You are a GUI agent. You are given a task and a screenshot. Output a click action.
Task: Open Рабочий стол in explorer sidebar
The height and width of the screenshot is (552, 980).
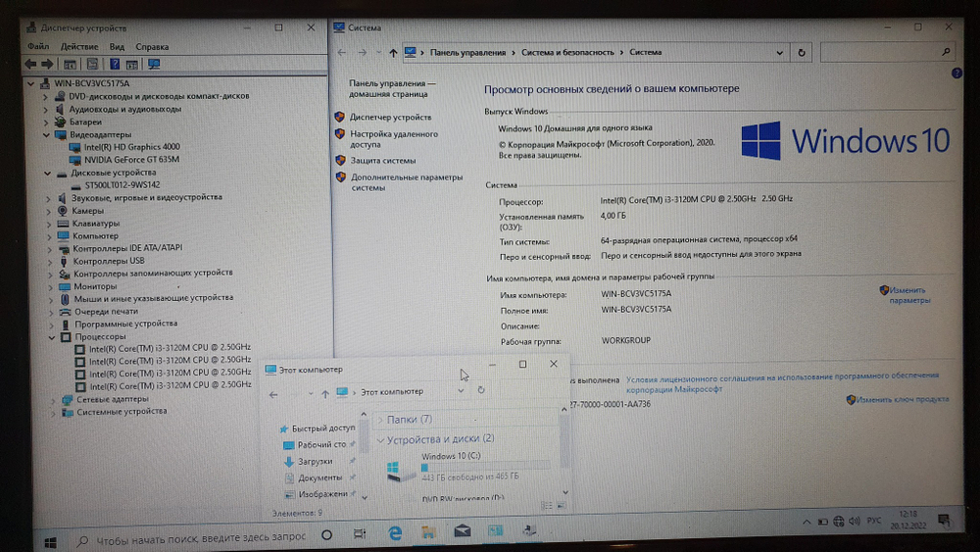point(321,444)
